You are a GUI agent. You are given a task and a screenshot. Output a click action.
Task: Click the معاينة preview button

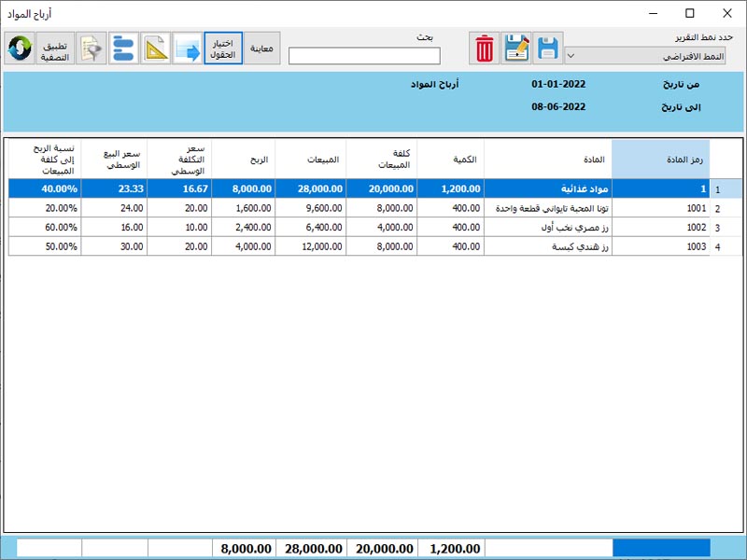(261, 49)
